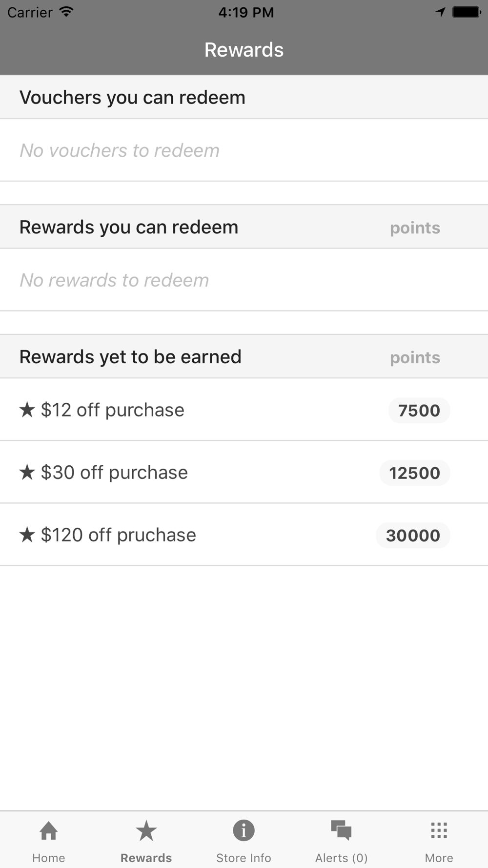Open the $120 off pruchase reward
This screenshot has height=868, width=488.
pos(244,535)
